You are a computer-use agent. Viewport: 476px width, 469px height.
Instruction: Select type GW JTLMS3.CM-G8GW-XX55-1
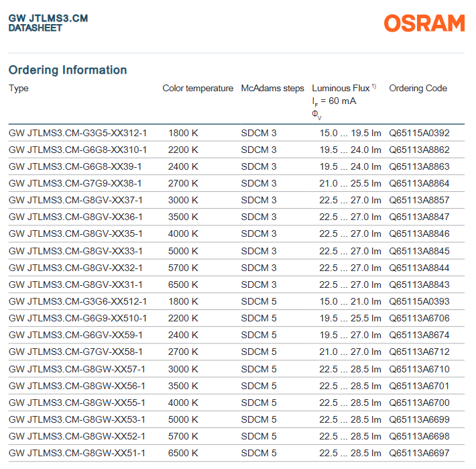point(77,403)
